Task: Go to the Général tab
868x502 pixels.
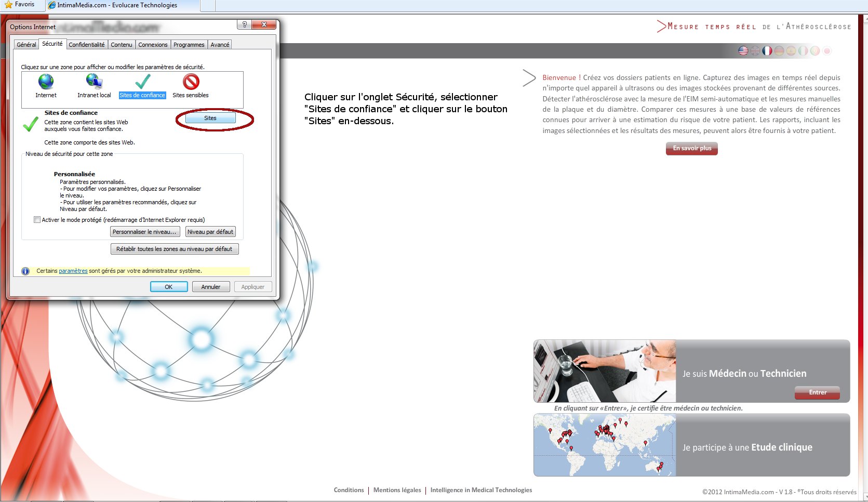Action: click(26, 45)
